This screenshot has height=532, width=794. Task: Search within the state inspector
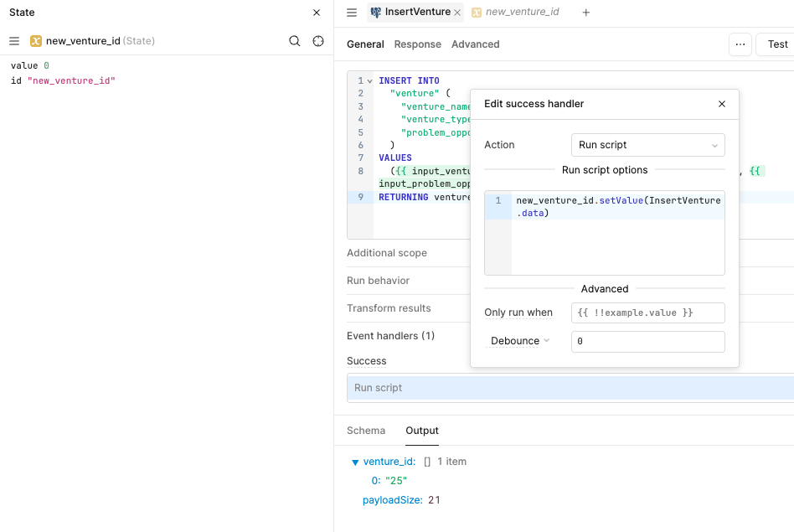(x=295, y=41)
